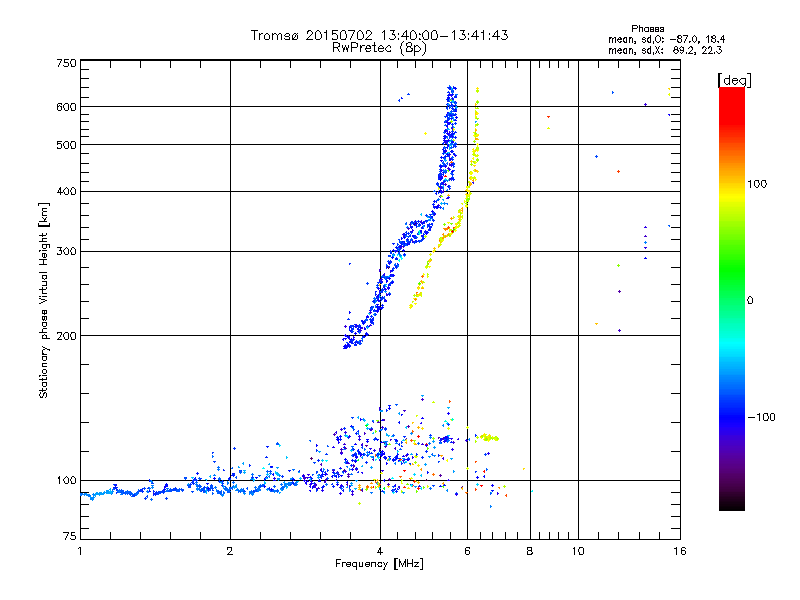Click the colorbar tick label '100'
This screenshot has width=800, height=600.
pyautogui.click(x=757, y=184)
